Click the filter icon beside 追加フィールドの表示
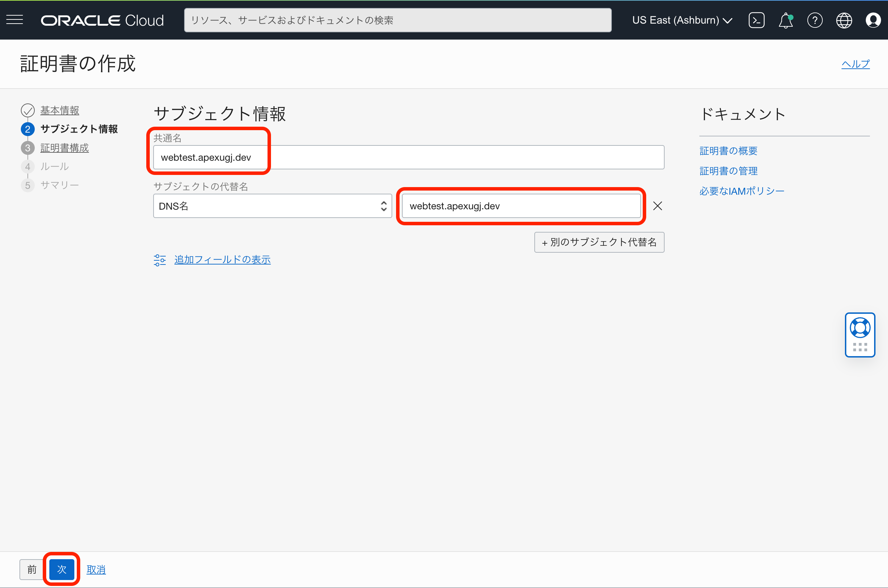Screen dimensions: 888x588 [159, 260]
